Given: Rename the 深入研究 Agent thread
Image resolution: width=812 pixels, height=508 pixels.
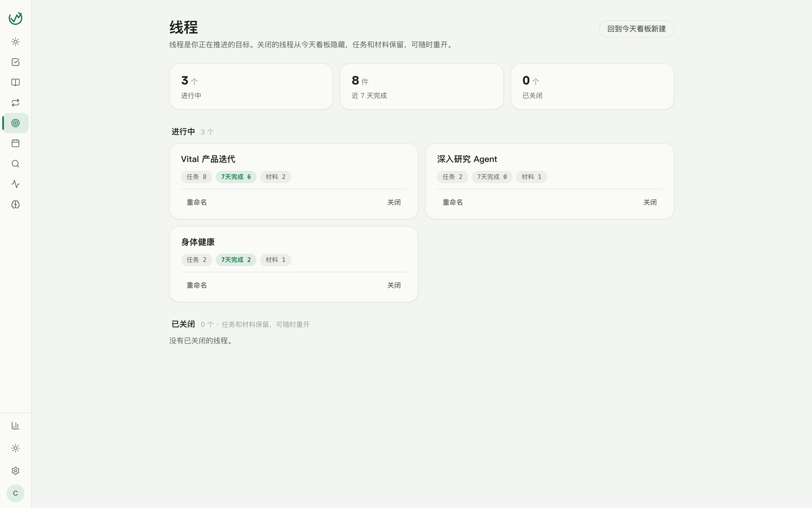Looking at the screenshot, I should (453, 202).
